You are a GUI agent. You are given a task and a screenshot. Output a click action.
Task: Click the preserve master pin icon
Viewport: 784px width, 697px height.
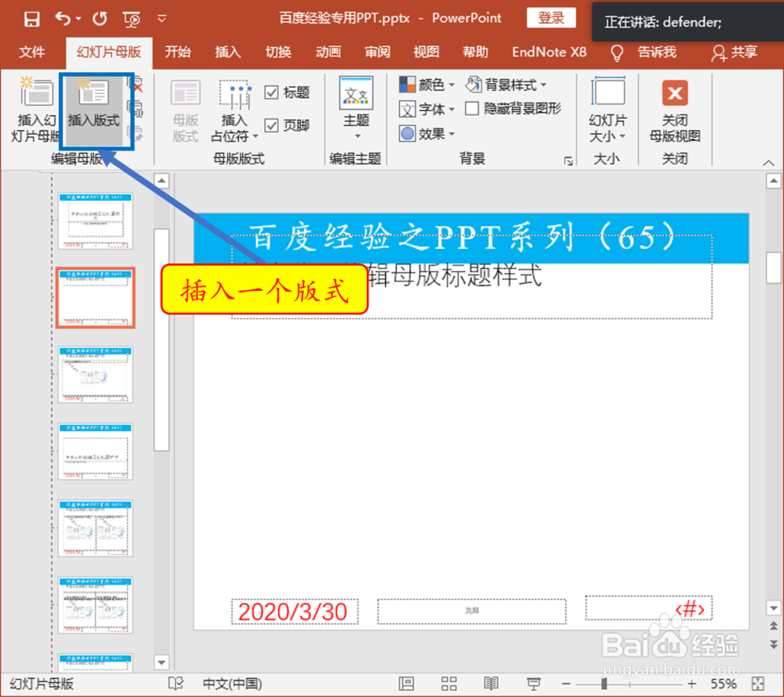[136, 133]
